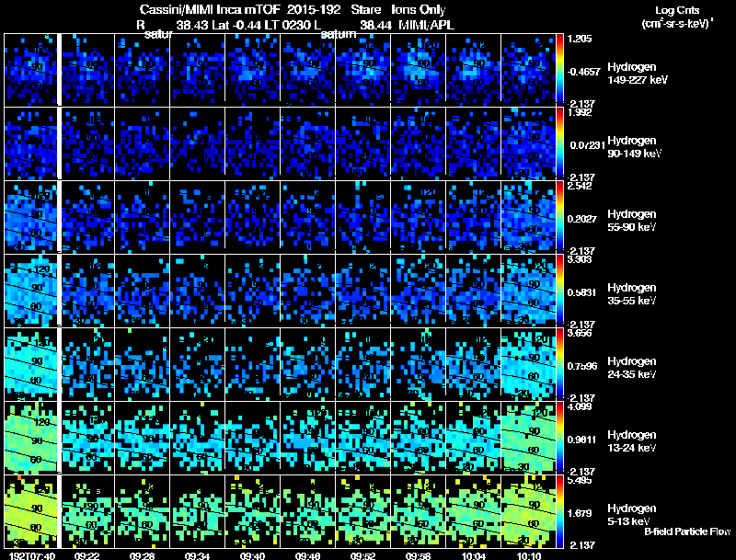The height and width of the screenshot is (560, 736).
Task: Select the 149-227 keV image panel at 09:58
Action: tap(418, 70)
